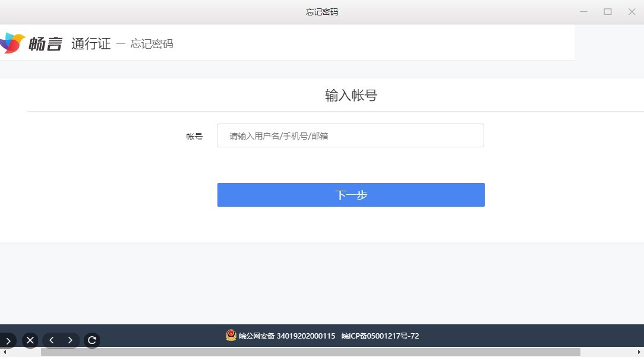Click the scrollbar right arrow
This screenshot has width=644, height=357.
(639, 352)
